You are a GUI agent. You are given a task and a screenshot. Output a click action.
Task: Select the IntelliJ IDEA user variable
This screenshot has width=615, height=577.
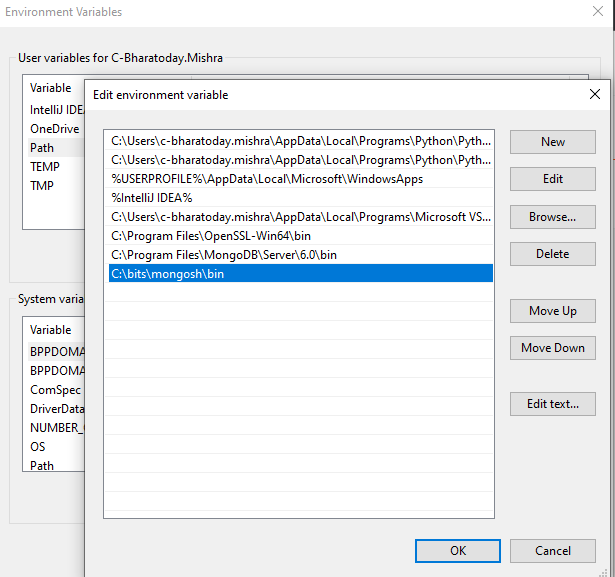pos(56,110)
